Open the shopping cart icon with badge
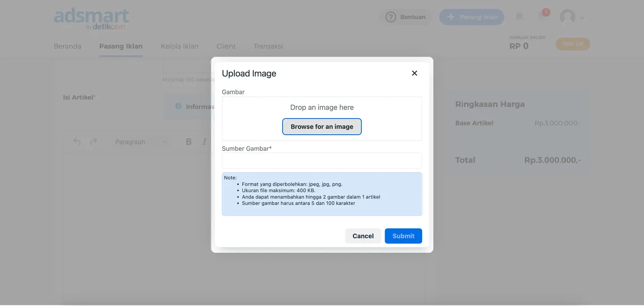644x306 pixels. click(x=542, y=17)
